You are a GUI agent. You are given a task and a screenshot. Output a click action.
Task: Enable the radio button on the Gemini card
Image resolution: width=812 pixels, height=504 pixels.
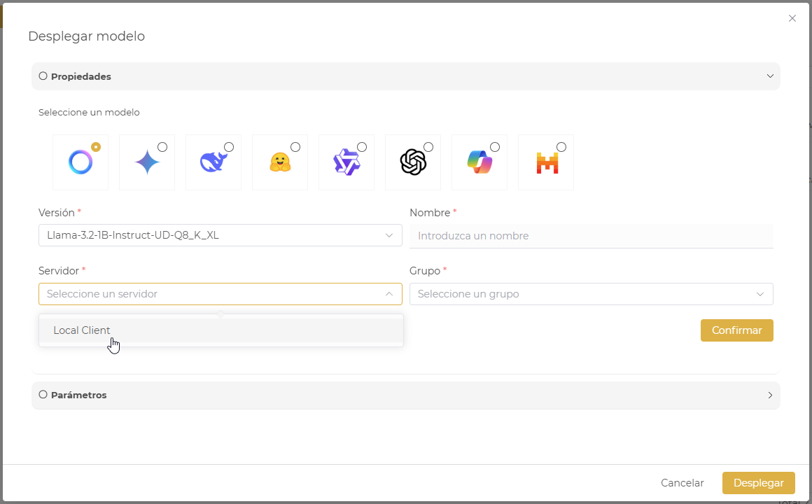[162, 147]
